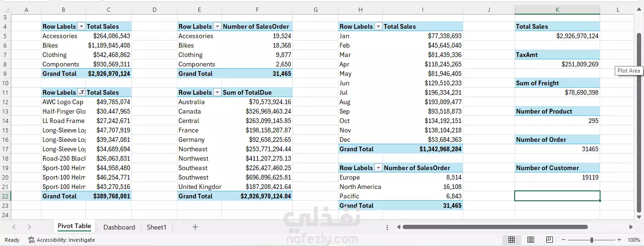644x246 pixels.
Task: Select column K header
Action: (x=557, y=9)
